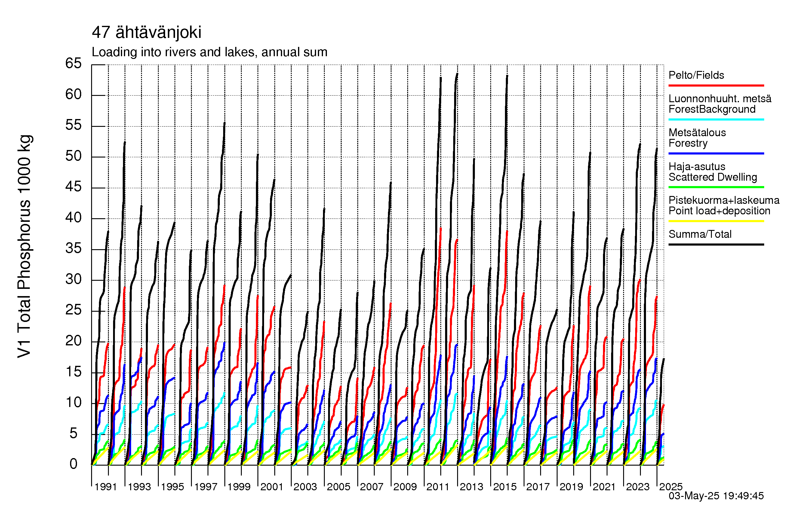Click the y-axis value 0

click(73, 464)
